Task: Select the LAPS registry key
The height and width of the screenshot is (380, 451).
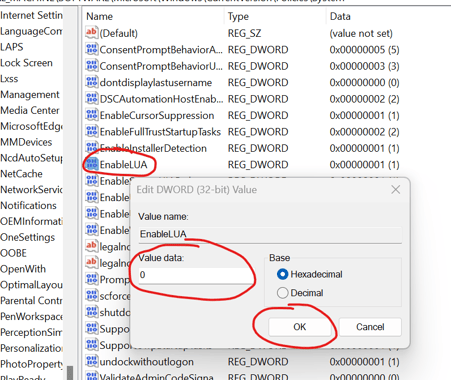Action: [12, 47]
